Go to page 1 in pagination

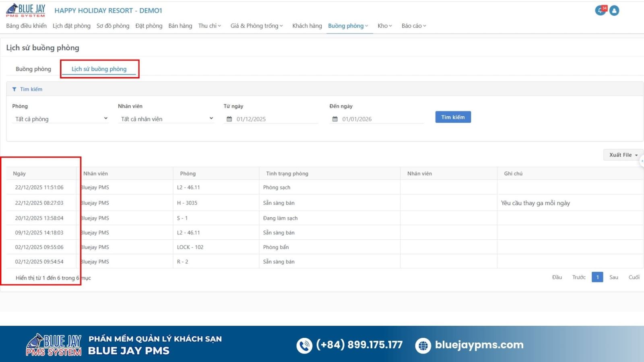pyautogui.click(x=597, y=277)
